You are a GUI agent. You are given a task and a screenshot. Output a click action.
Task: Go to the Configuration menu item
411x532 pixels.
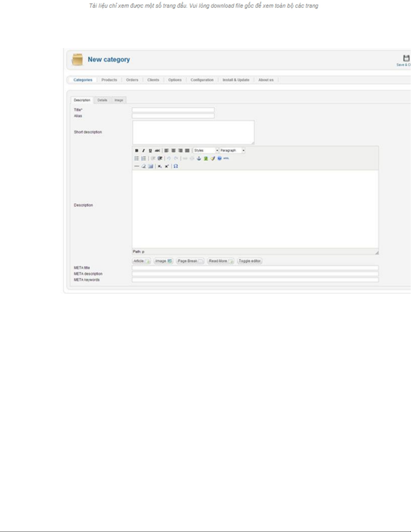click(202, 80)
